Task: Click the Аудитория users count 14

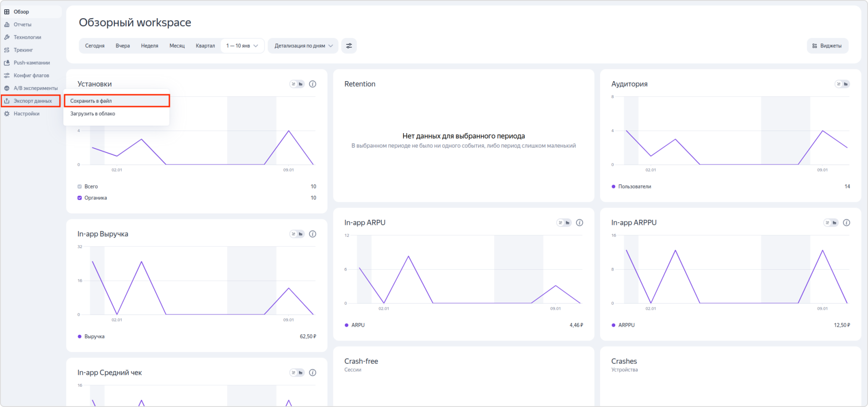Action: pos(847,187)
